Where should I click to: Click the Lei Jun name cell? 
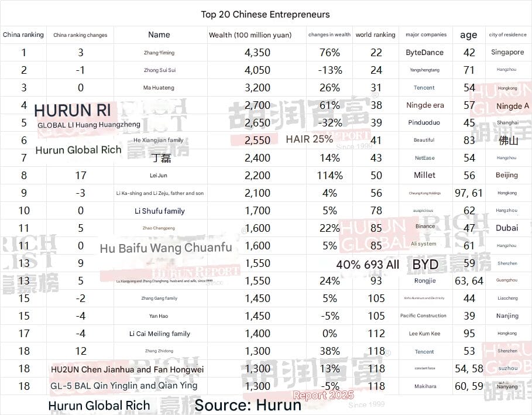coord(159,176)
